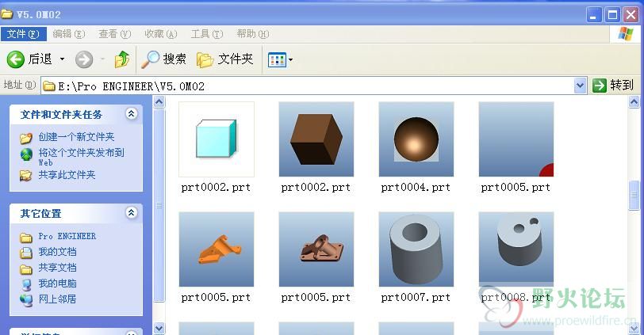The height and width of the screenshot is (335, 644).
Task: Click the Forward arrow icon
Action: [x=84, y=60]
